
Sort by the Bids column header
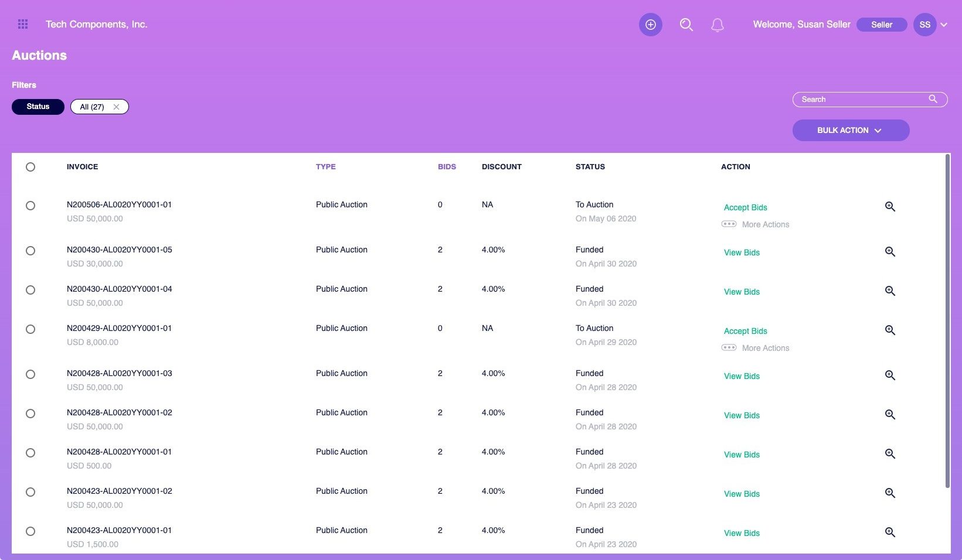point(447,167)
